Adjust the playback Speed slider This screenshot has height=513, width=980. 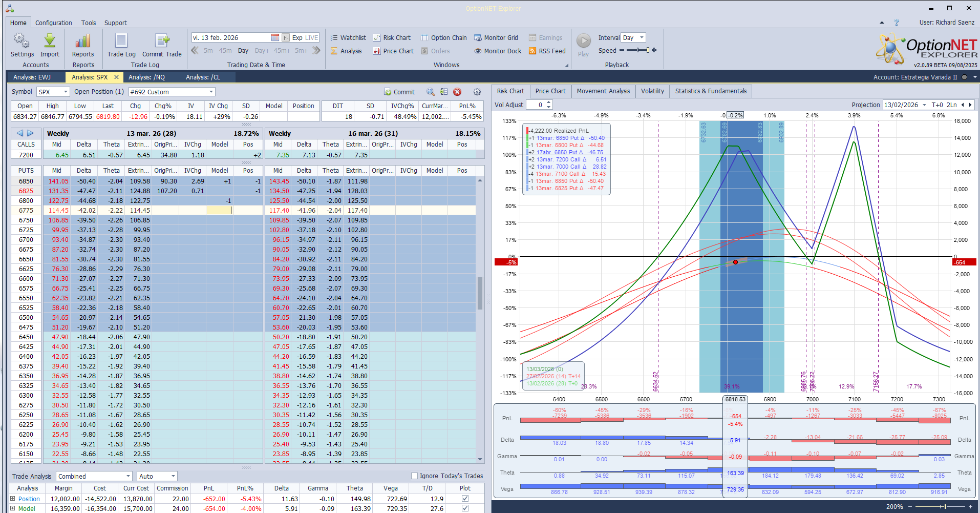coord(637,50)
